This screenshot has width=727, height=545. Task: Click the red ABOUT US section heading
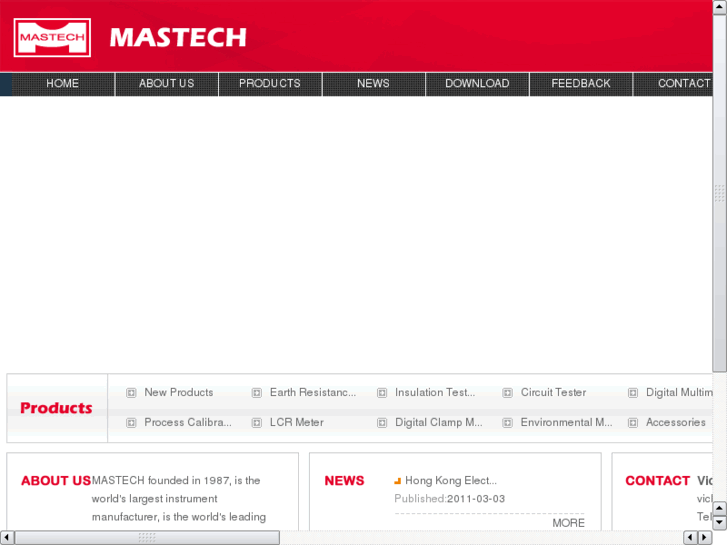[56, 481]
